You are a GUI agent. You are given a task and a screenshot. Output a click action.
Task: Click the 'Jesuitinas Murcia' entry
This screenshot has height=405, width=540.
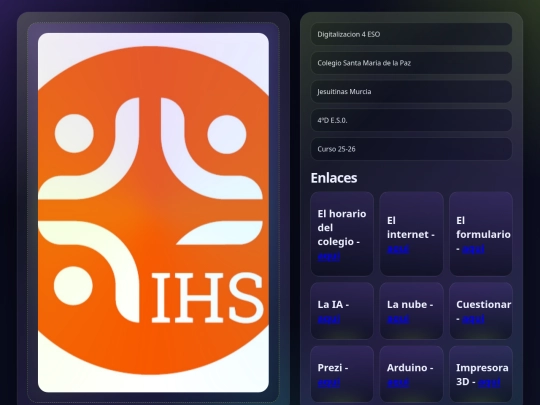click(411, 92)
